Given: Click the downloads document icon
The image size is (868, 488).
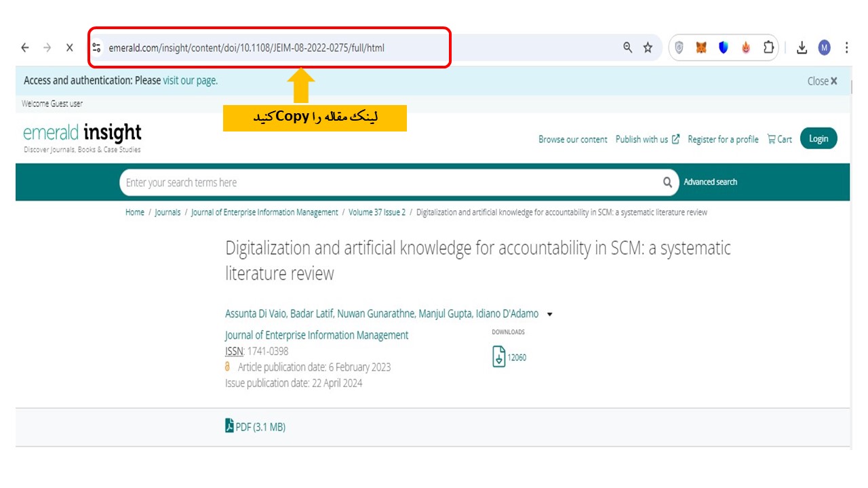Looking at the screenshot, I should click(498, 357).
